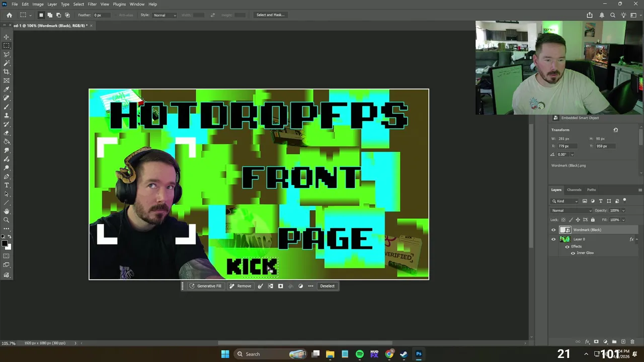Open the File menu
Viewport: 644px width, 362px height.
(15, 4)
